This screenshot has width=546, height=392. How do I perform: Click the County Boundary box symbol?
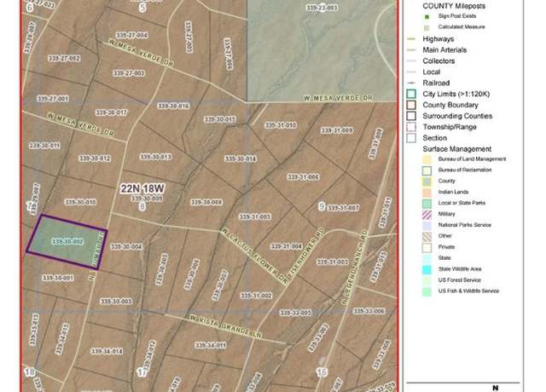[411, 105]
